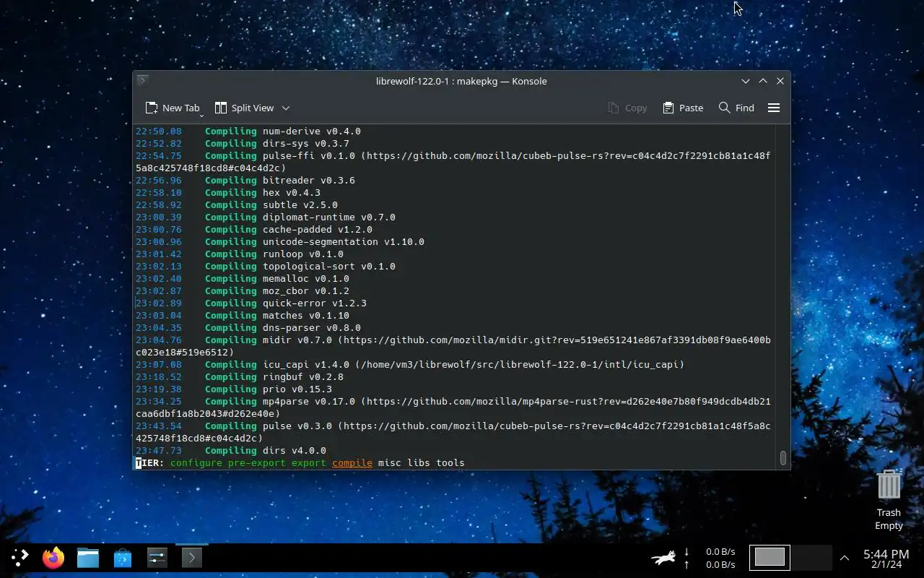Click the misc tier text

pyautogui.click(x=390, y=462)
